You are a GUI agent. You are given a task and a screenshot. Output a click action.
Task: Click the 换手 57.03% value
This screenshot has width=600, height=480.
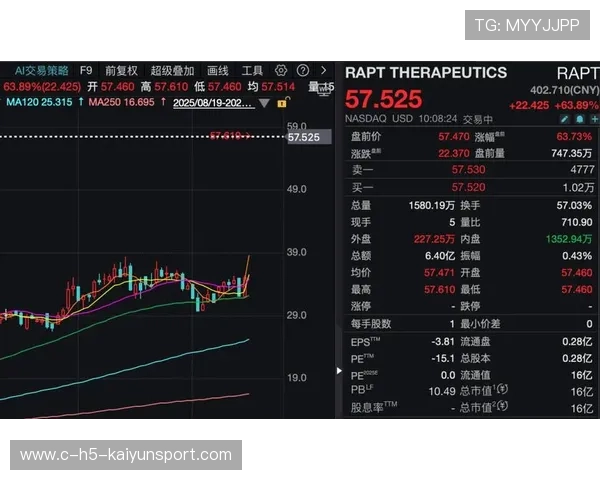(574, 206)
